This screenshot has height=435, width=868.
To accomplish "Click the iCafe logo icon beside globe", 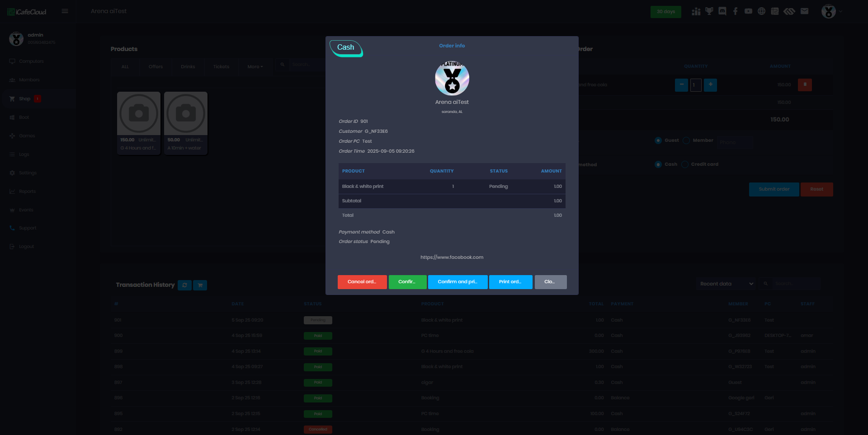I will (x=775, y=11).
